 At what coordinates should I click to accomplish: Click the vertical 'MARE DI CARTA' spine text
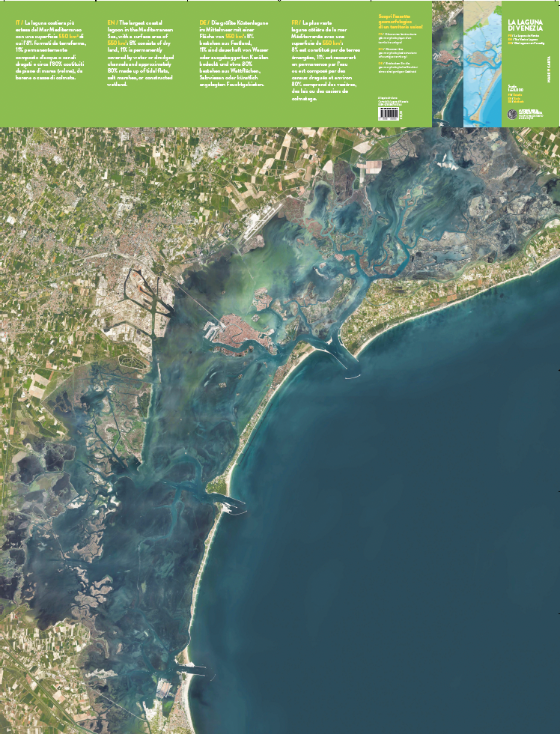tap(549, 70)
